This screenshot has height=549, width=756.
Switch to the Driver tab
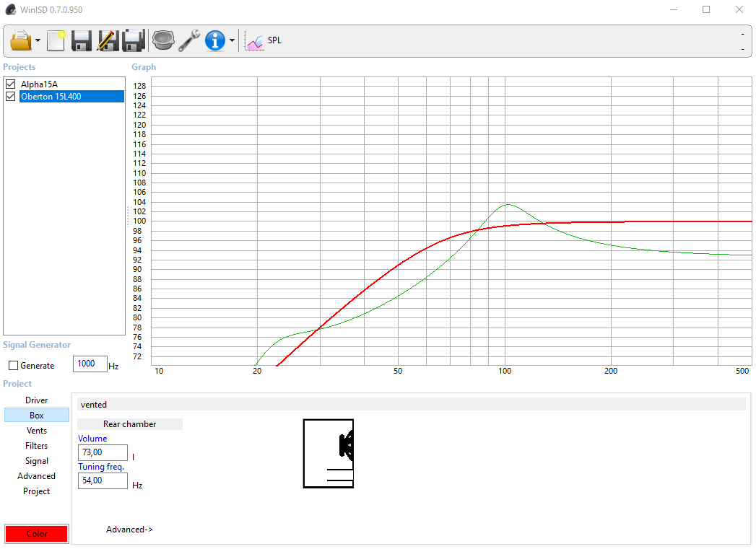point(37,400)
